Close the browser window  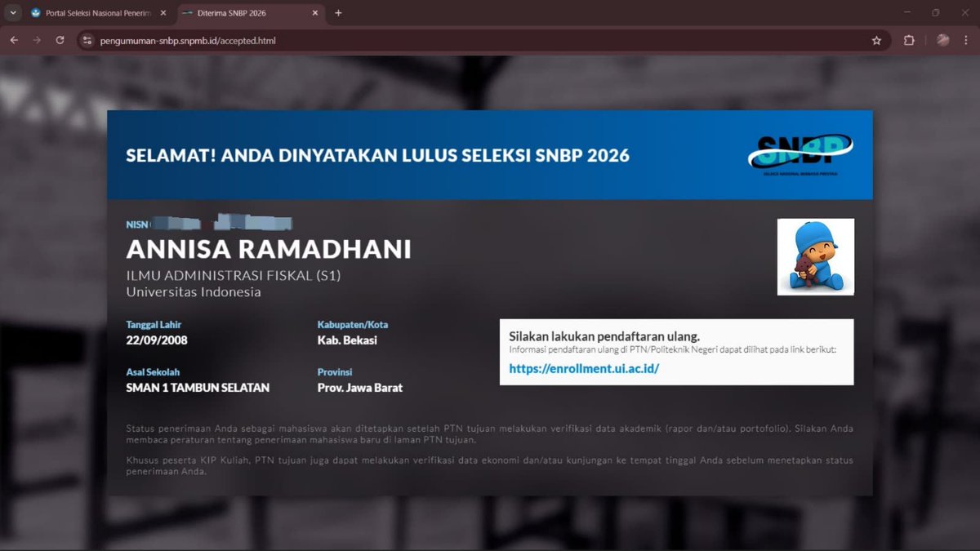click(x=965, y=13)
